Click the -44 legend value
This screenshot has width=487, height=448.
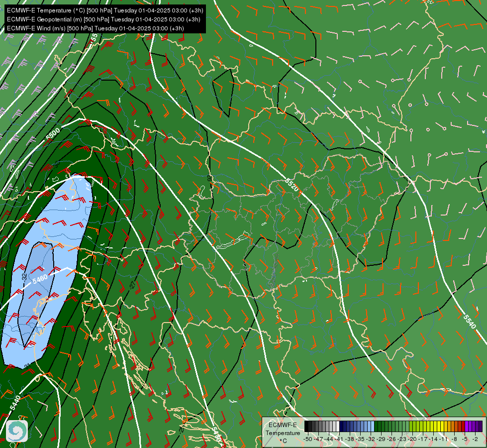tap(329, 439)
